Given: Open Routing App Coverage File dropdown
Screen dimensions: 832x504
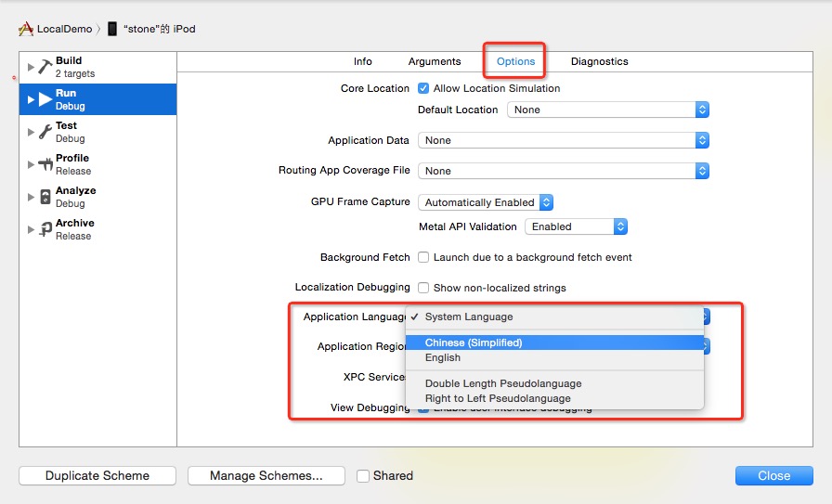Looking at the screenshot, I should point(564,171).
